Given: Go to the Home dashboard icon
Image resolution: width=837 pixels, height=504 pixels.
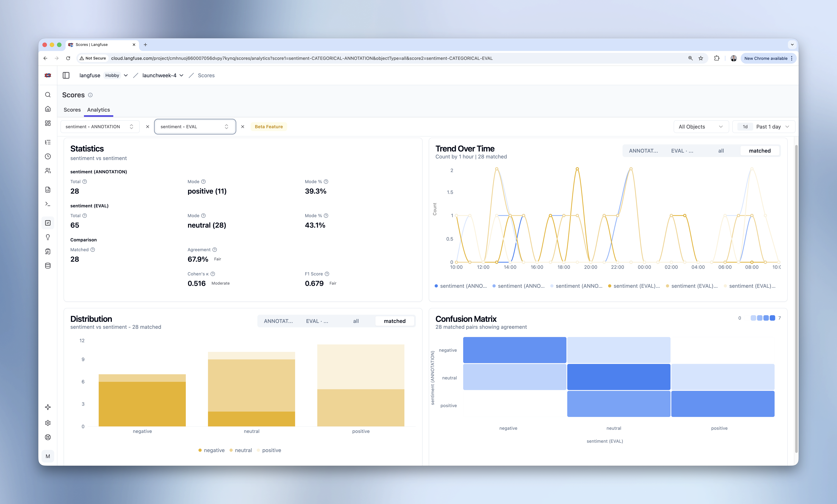Looking at the screenshot, I should tap(48, 109).
